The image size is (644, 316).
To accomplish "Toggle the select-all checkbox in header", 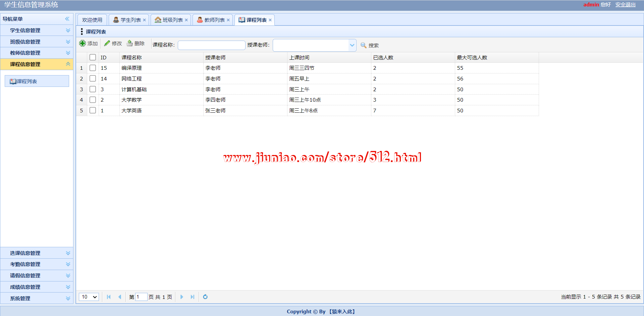I will [x=93, y=57].
